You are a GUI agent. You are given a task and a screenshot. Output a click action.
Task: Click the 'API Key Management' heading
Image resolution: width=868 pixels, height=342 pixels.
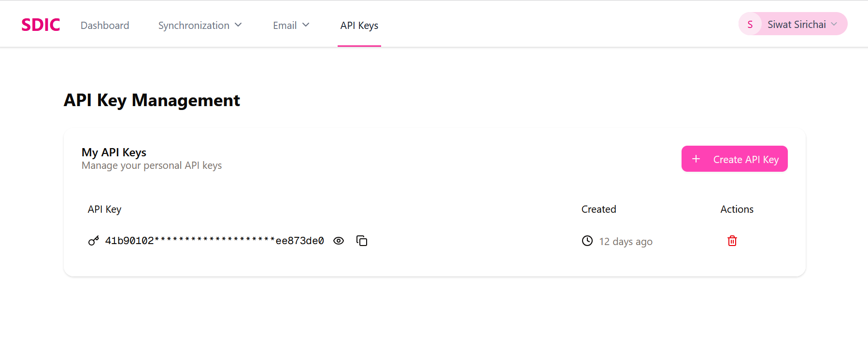coord(152,100)
